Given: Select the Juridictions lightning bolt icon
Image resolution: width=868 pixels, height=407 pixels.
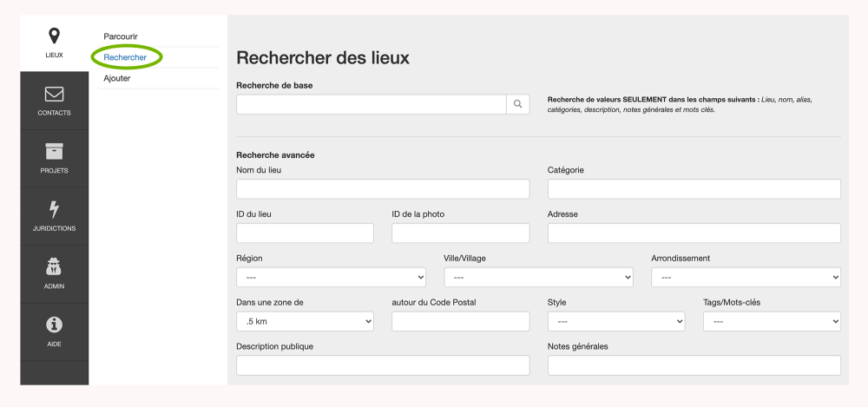Looking at the screenshot, I should pyautogui.click(x=54, y=209).
